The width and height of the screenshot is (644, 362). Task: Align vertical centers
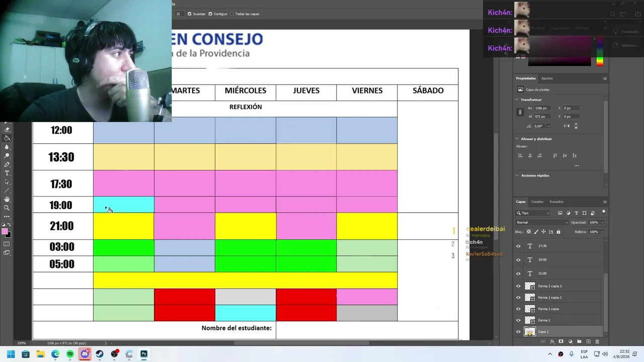point(565,156)
